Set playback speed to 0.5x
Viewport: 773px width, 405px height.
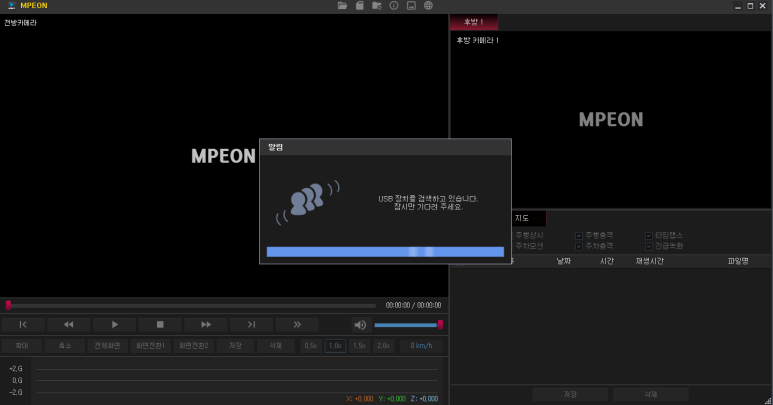tap(311, 345)
